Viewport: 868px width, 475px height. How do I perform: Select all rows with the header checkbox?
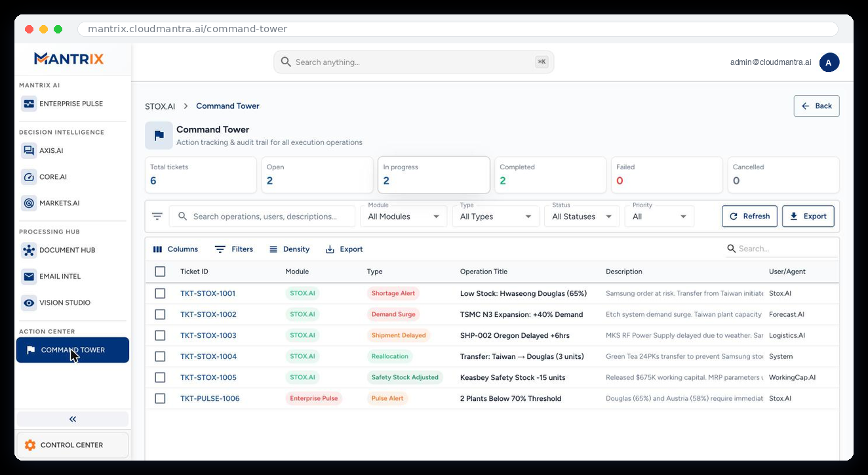coord(160,272)
